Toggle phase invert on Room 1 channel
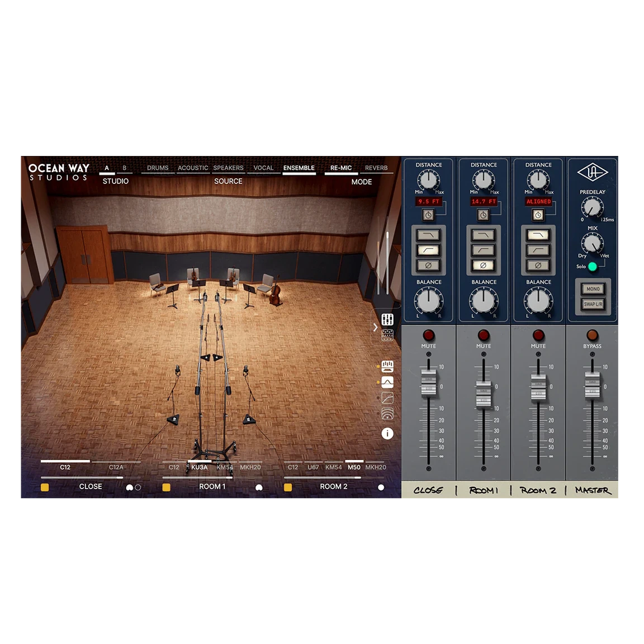 [484, 266]
